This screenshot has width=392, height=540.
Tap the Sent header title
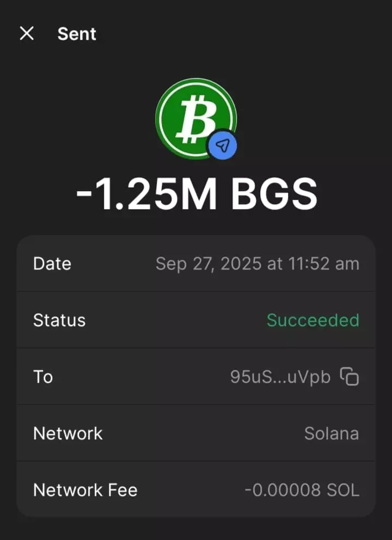pos(77,34)
